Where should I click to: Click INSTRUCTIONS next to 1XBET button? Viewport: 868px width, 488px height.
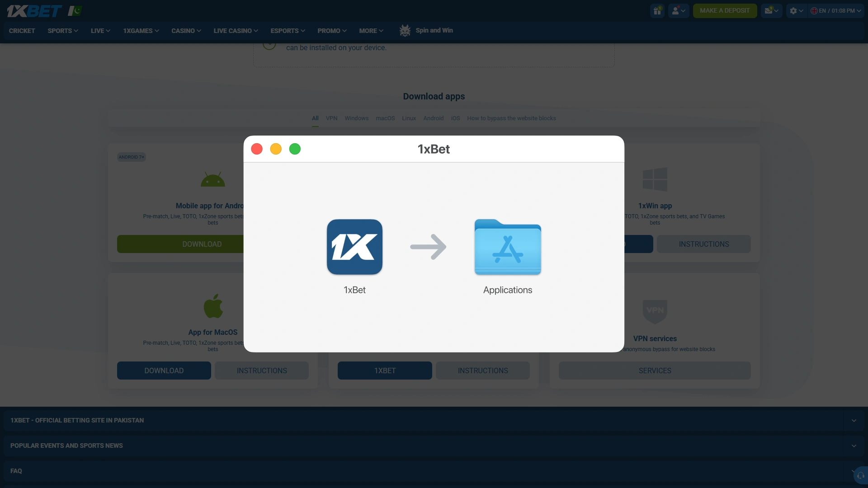(x=483, y=371)
